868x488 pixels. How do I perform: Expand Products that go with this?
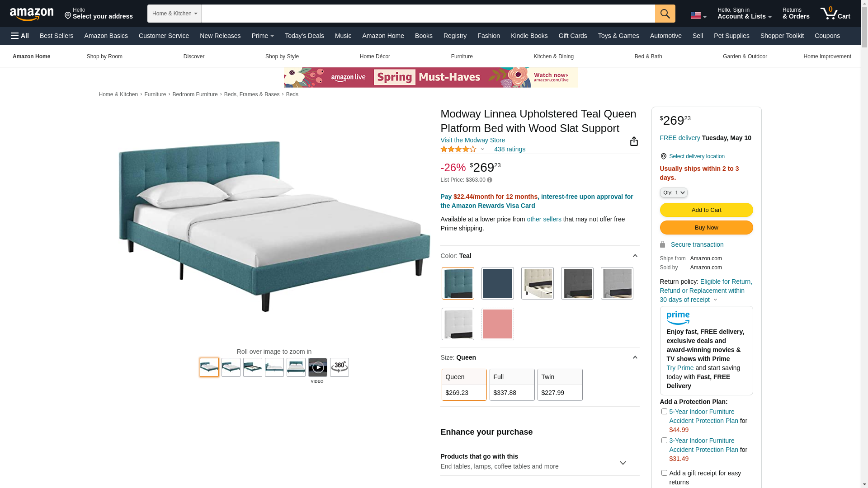(540, 461)
